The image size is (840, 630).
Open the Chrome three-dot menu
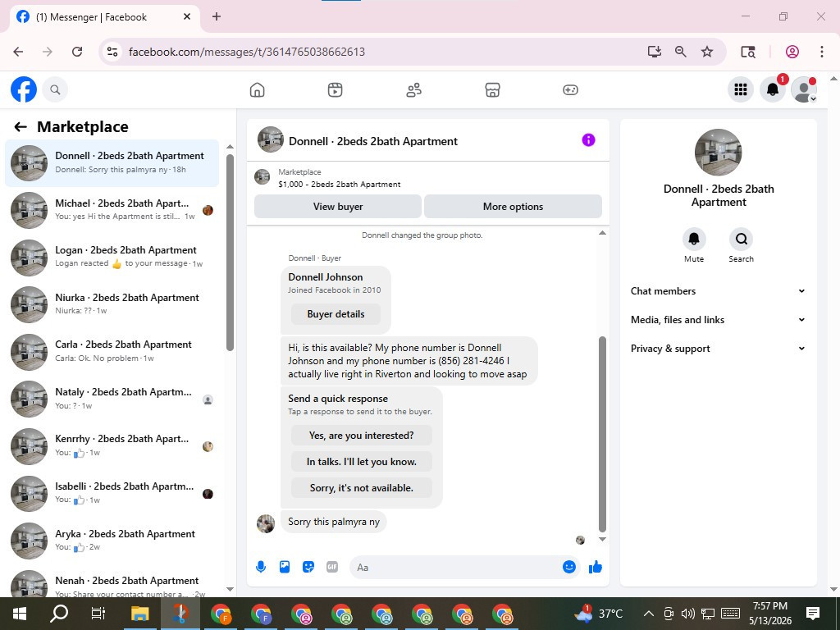(822, 52)
